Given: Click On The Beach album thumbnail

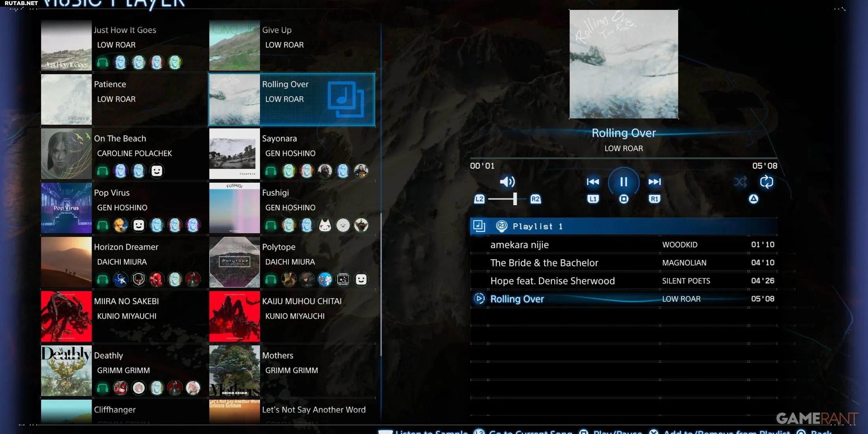Looking at the screenshot, I should [66, 154].
